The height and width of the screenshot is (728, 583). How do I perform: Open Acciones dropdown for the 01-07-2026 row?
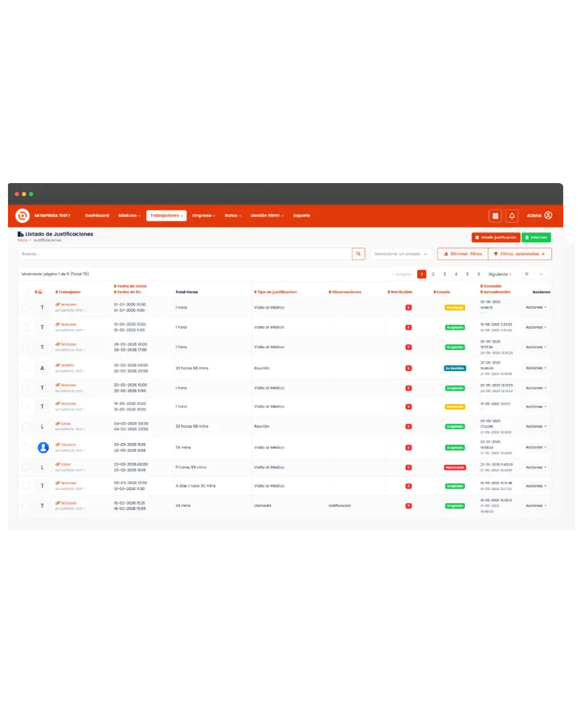pyautogui.click(x=536, y=308)
